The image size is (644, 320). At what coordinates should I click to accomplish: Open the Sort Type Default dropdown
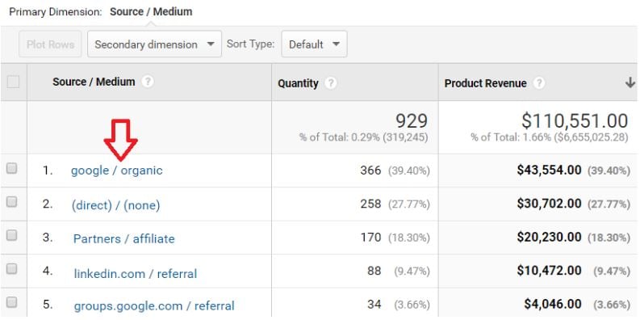314,44
